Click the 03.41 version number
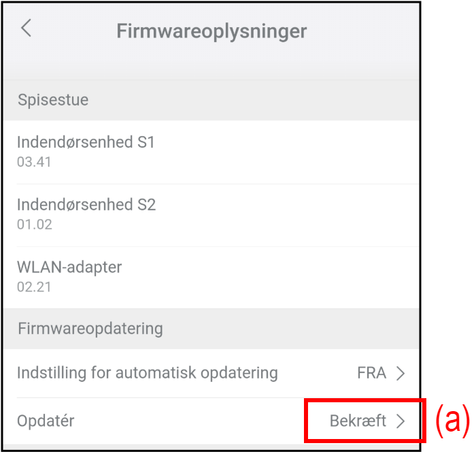Image resolution: width=476 pixels, height=454 pixels. (34, 162)
